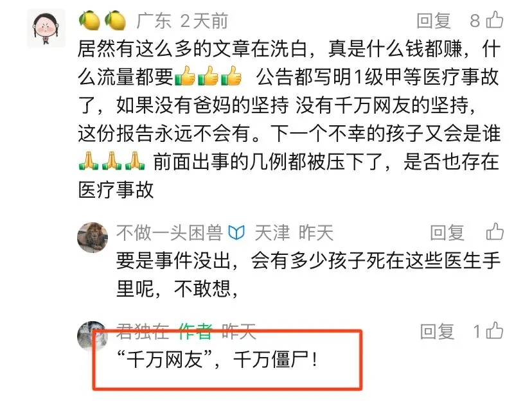
Task: Reply to 不做一头困兽's comment
Action: [447, 232]
